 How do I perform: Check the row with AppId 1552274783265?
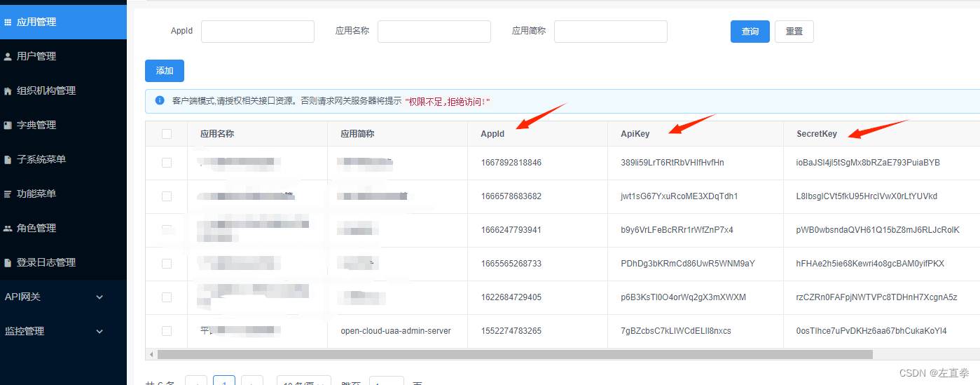coord(167,331)
